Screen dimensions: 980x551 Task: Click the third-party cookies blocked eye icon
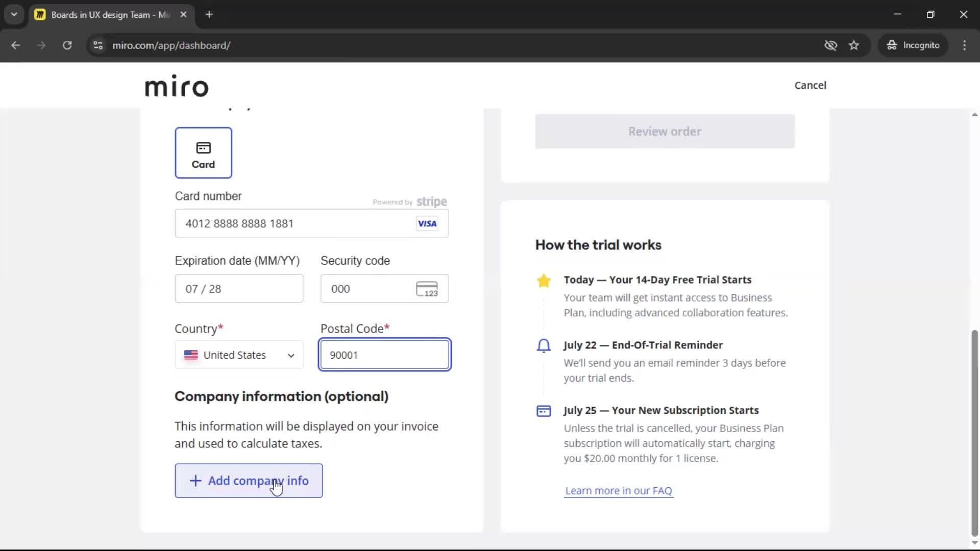pos(830,45)
